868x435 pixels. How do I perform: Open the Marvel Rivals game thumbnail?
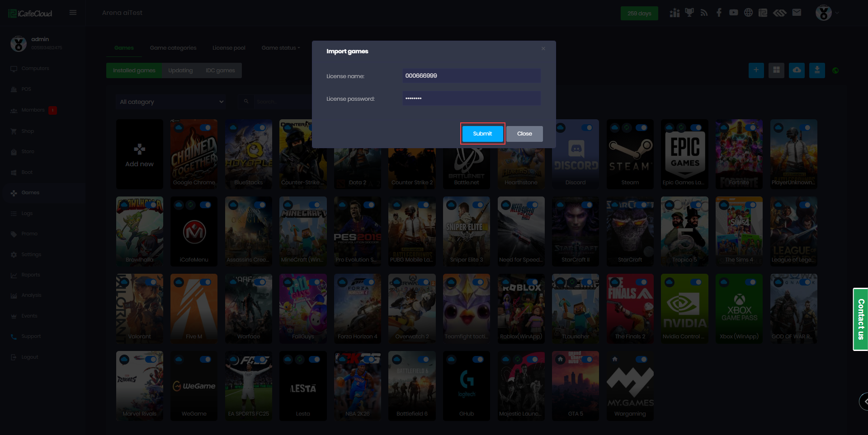point(140,386)
